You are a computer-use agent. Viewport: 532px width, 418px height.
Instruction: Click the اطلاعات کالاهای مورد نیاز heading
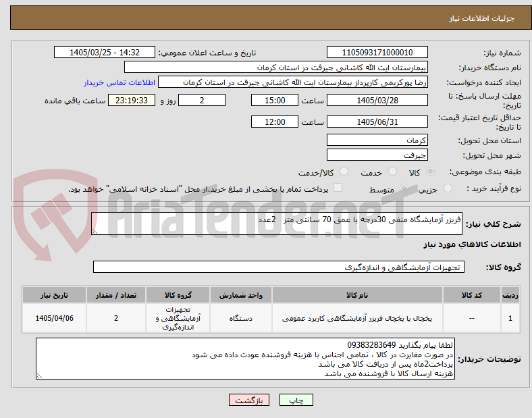[x=472, y=244]
